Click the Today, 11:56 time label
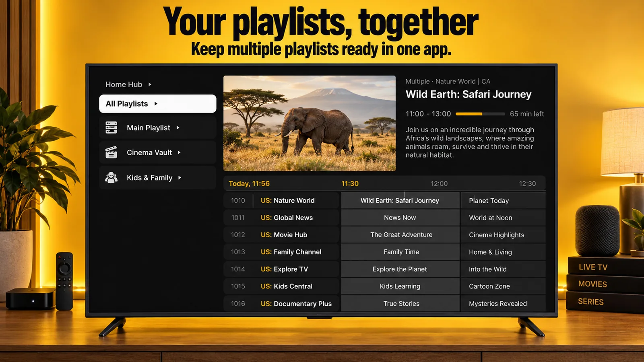 pos(249,183)
